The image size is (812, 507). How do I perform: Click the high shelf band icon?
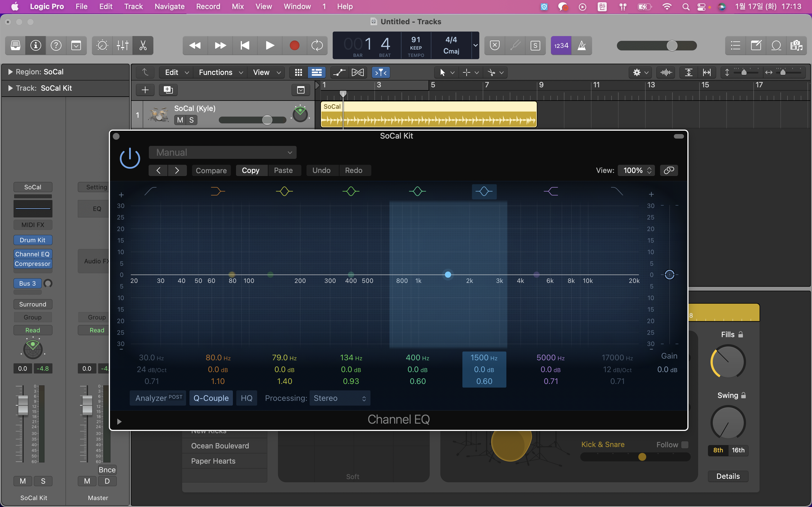point(551,192)
